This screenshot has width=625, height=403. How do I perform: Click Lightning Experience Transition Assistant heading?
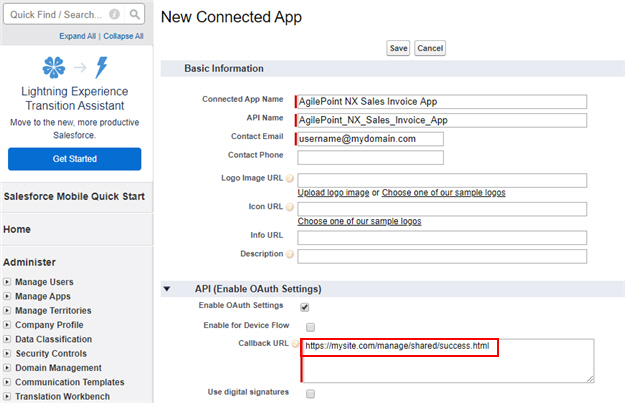pos(75,98)
